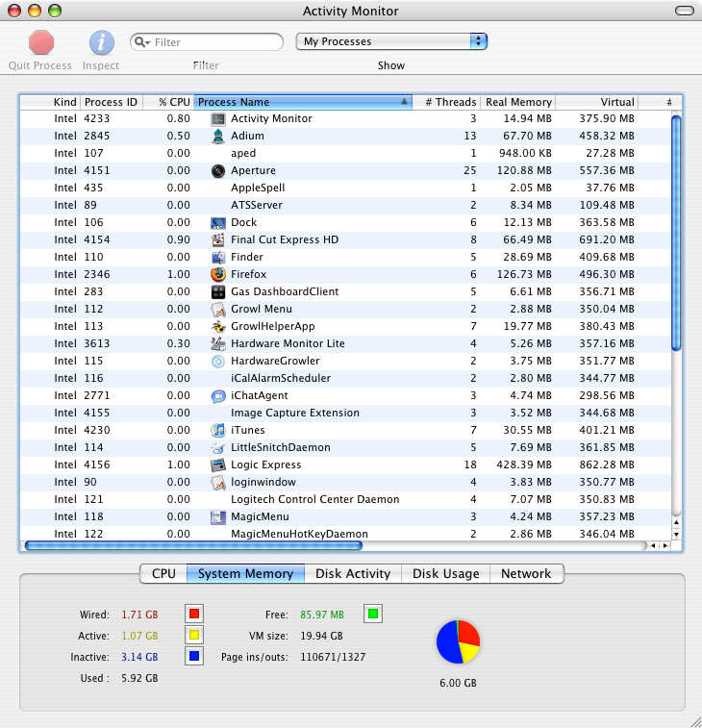Click the Logic Express icon
The height and width of the screenshot is (728, 702).
tap(217, 464)
